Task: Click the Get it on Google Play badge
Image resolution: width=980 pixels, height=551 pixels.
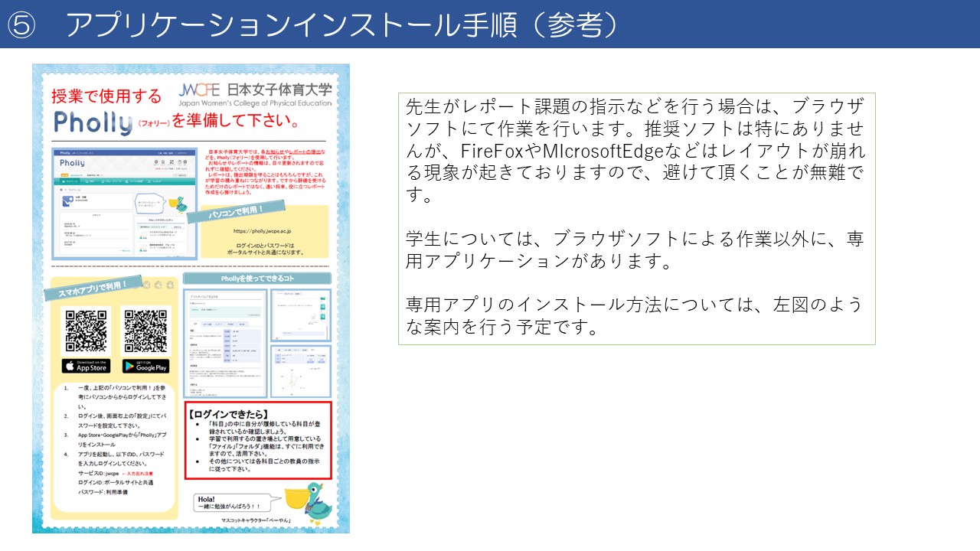Action: (x=145, y=366)
